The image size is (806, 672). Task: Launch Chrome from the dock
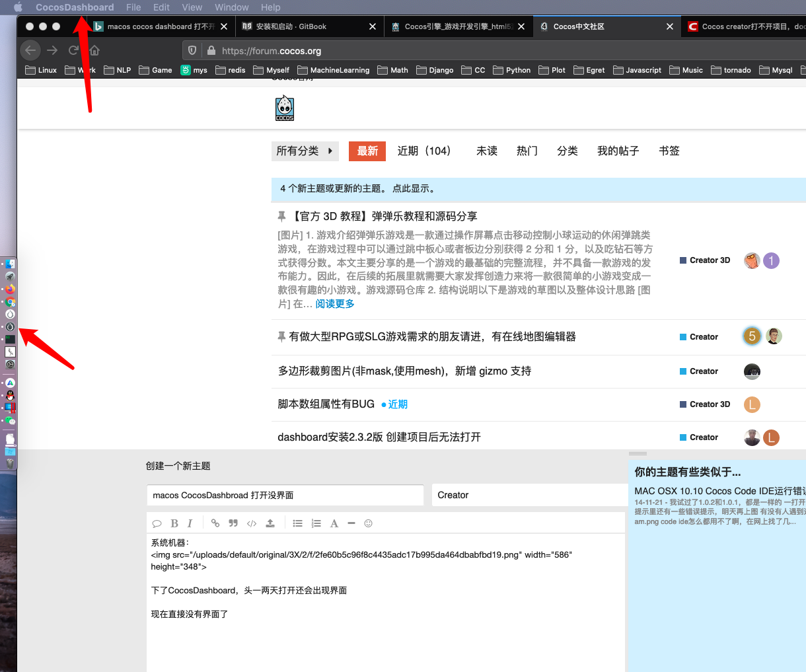10,301
